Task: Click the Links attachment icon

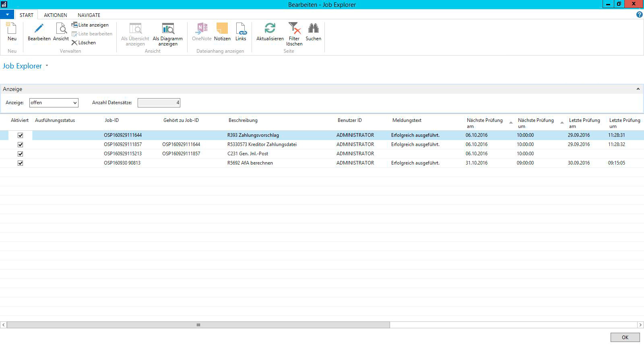Action: coord(241,29)
